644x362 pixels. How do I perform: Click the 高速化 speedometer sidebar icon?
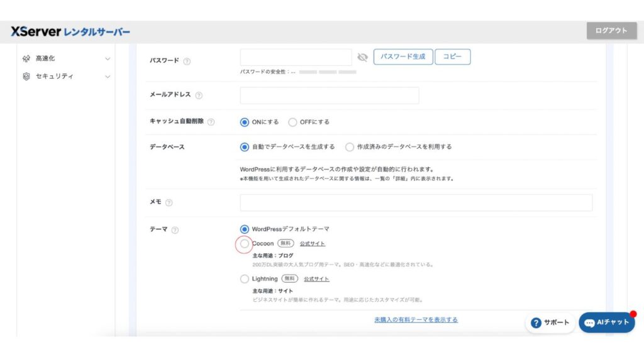pos(26,58)
